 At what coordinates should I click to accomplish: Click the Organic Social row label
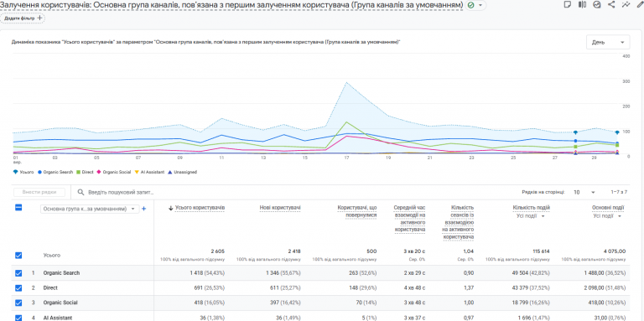coord(60,303)
